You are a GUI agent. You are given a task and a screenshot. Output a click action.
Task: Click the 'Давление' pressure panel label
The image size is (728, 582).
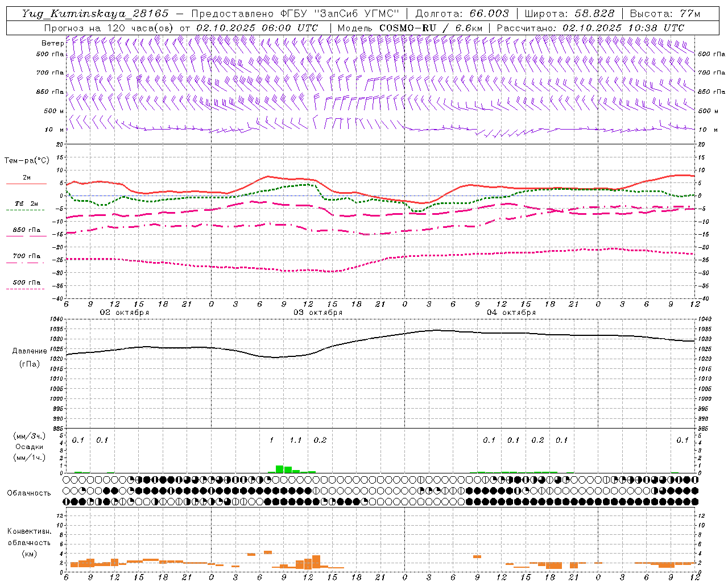30,351
